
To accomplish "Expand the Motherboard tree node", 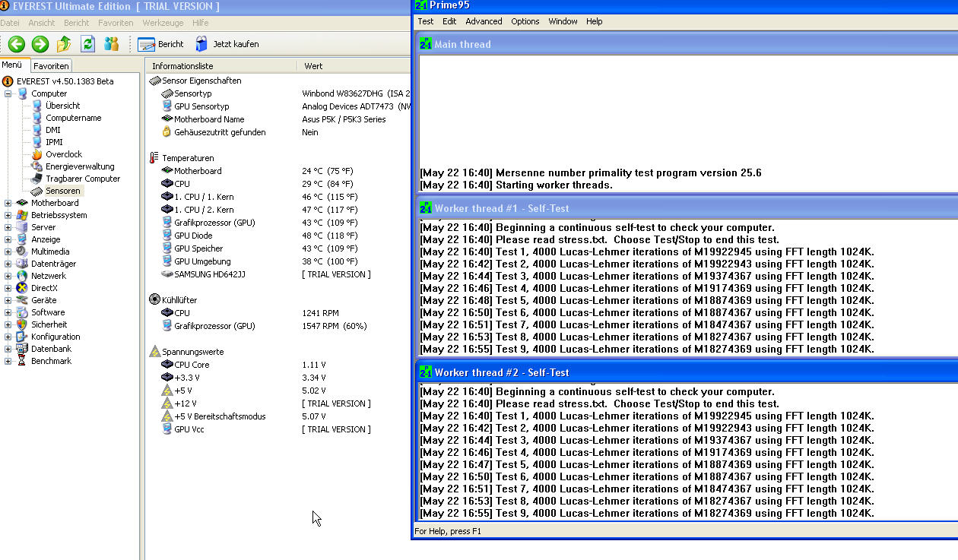I will [x=8, y=203].
